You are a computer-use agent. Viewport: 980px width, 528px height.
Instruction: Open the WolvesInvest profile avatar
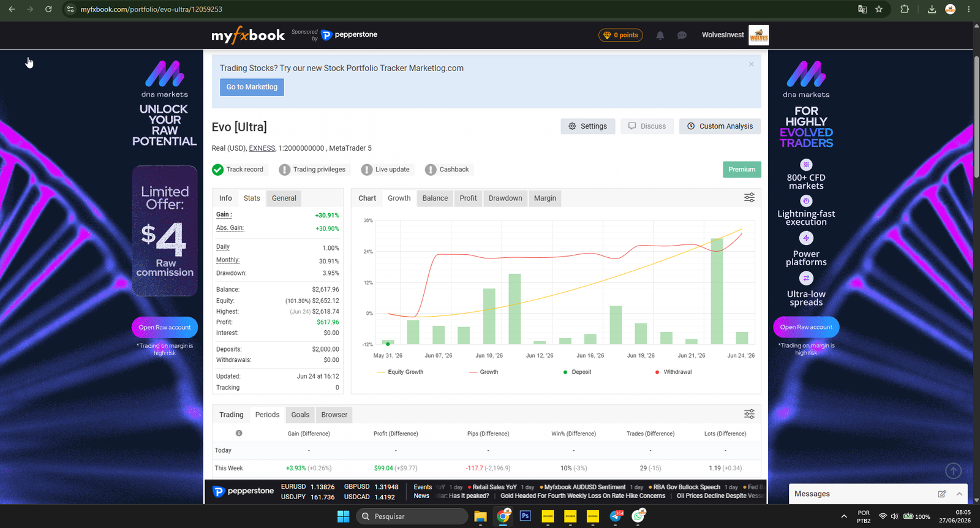click(759, 35)
